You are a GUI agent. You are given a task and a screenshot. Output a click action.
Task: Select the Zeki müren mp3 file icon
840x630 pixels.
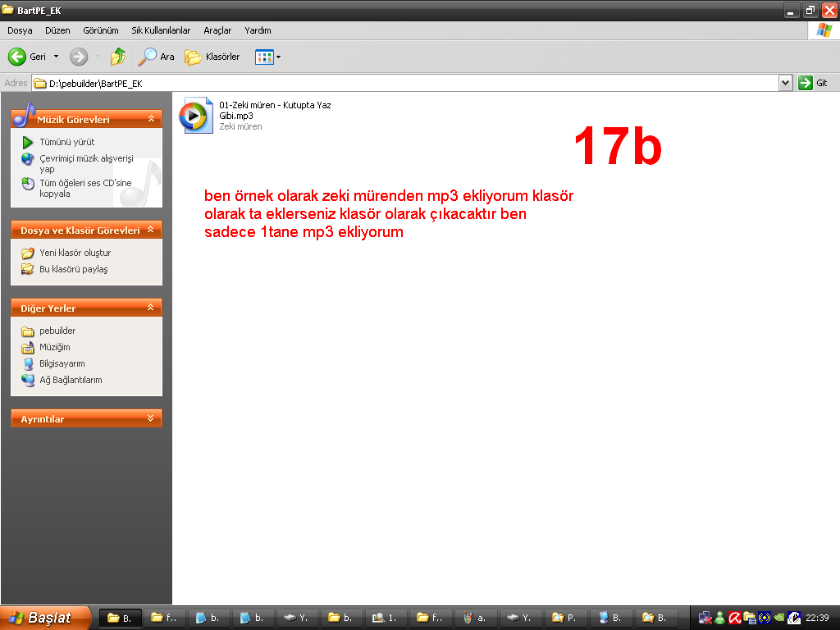tap(195, 115)
